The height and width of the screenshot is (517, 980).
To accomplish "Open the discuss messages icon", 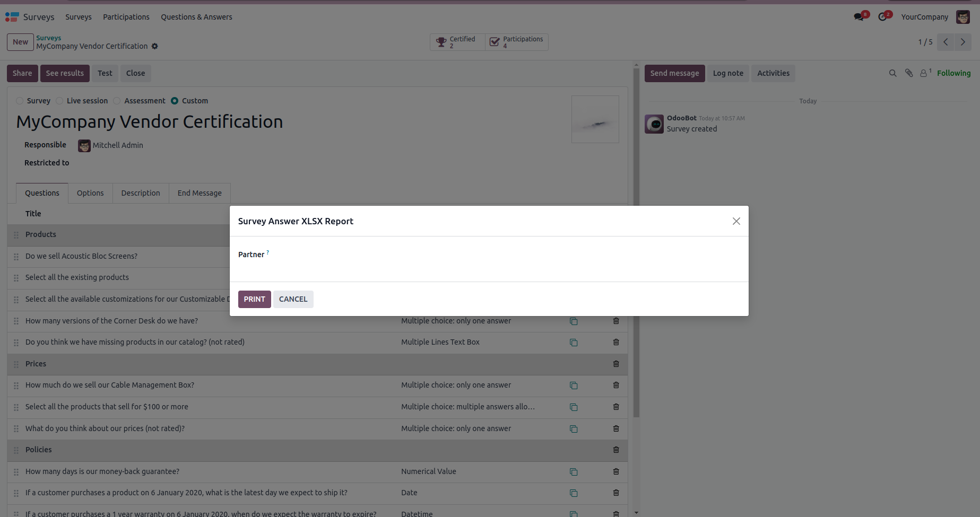I will tap(858, 17).
